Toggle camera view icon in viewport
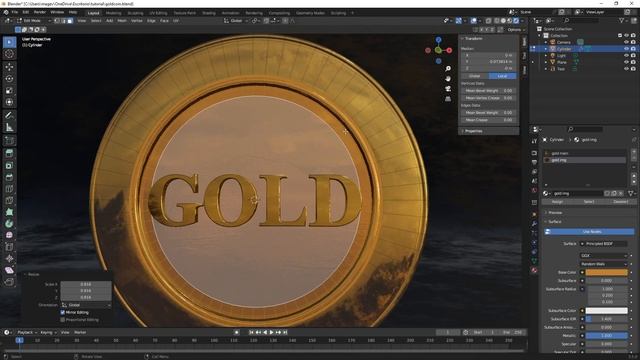The width and height of the screenshot is (640, 360). click(448, 89)
